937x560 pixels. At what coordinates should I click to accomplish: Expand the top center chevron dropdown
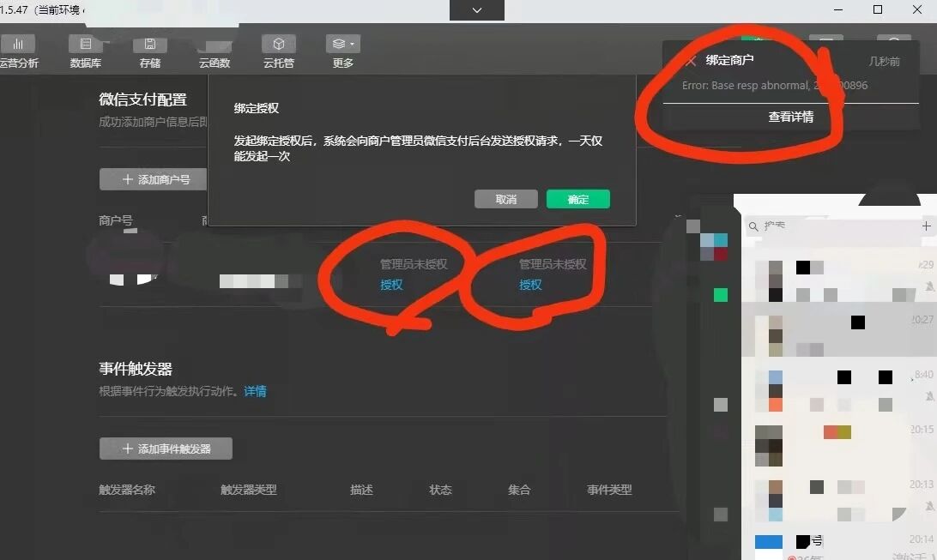point(477,10)
